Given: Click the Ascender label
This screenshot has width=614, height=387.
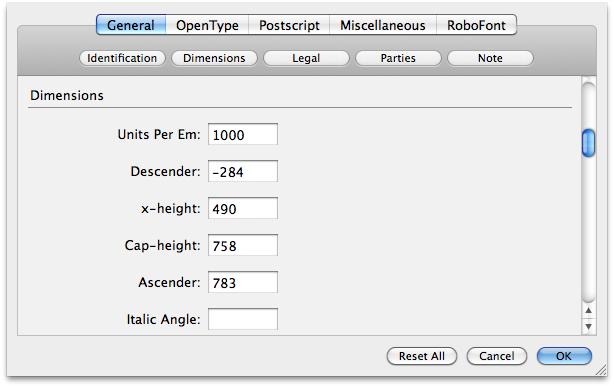Looking at the screenshot, I should (x=169, y=282).
